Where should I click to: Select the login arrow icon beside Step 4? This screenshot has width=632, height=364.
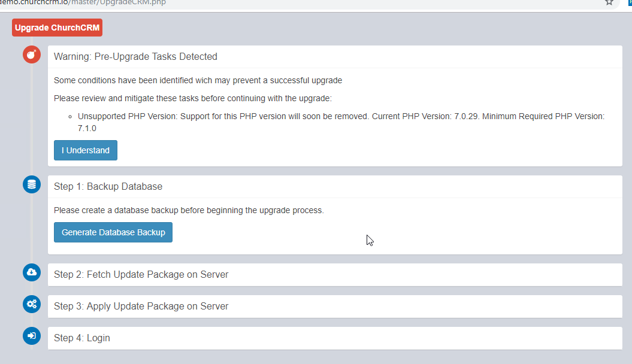[31, 336]
